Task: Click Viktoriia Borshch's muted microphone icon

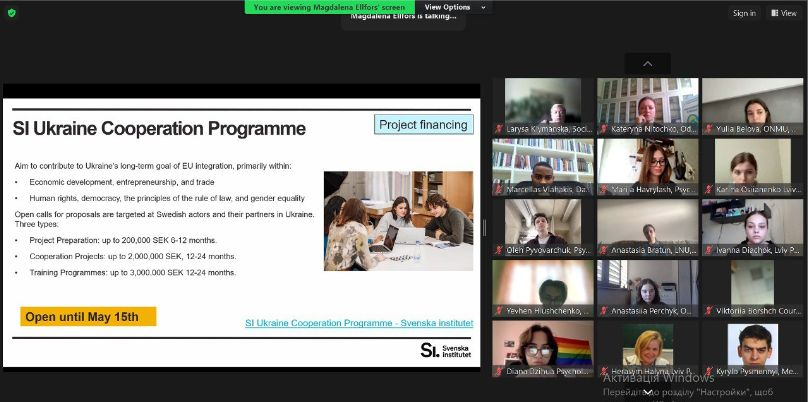Action: pyautogui.click(x=709, y=311)
